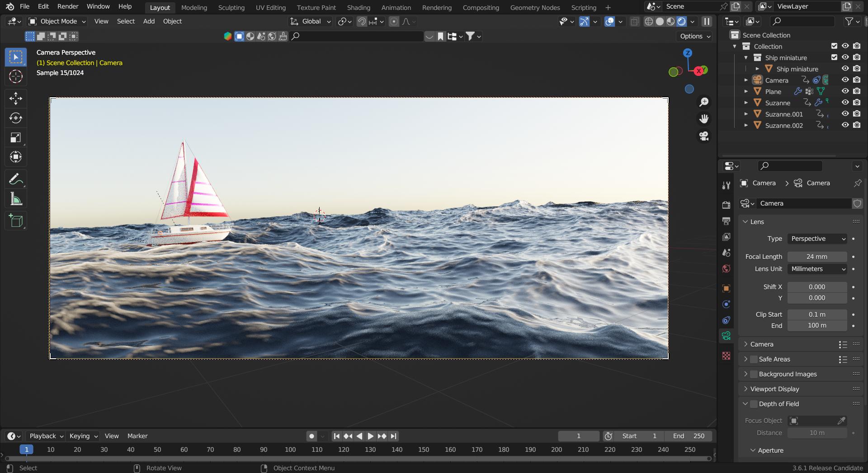The width and height of the screenshot is (868, 473).
Task: Open the Output properties tab
Action: pos(726,221)
